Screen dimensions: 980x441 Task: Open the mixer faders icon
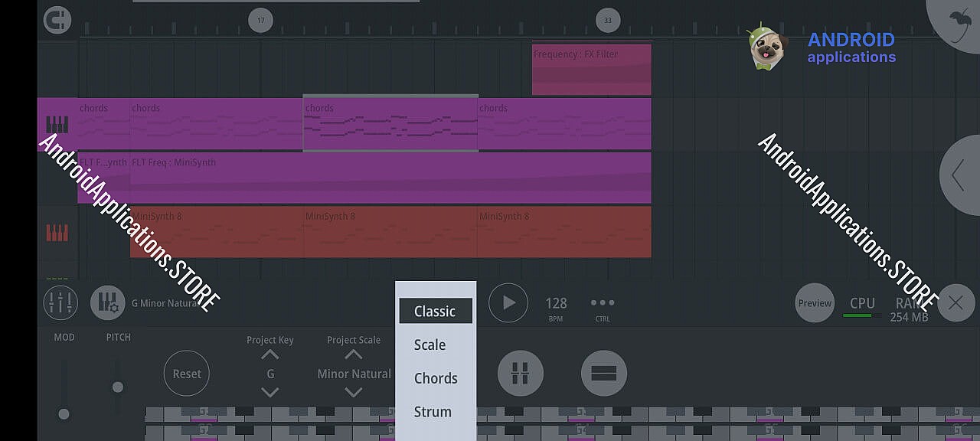[60, 303]
